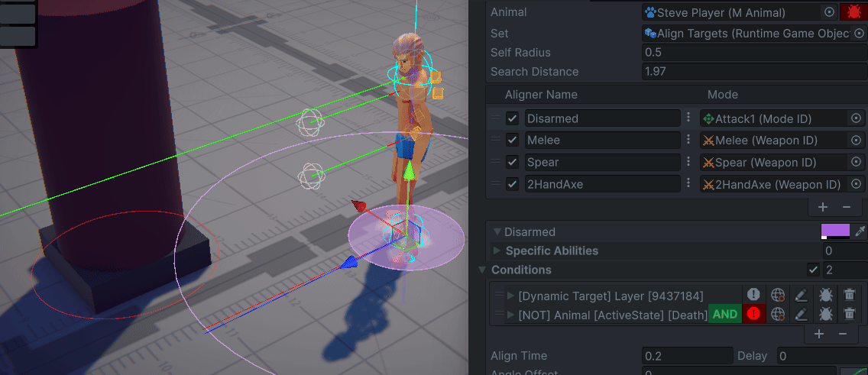This screenshot has height=375, width=868.
Task: Click the Search Distance input field
Action: tap(753, 71)
